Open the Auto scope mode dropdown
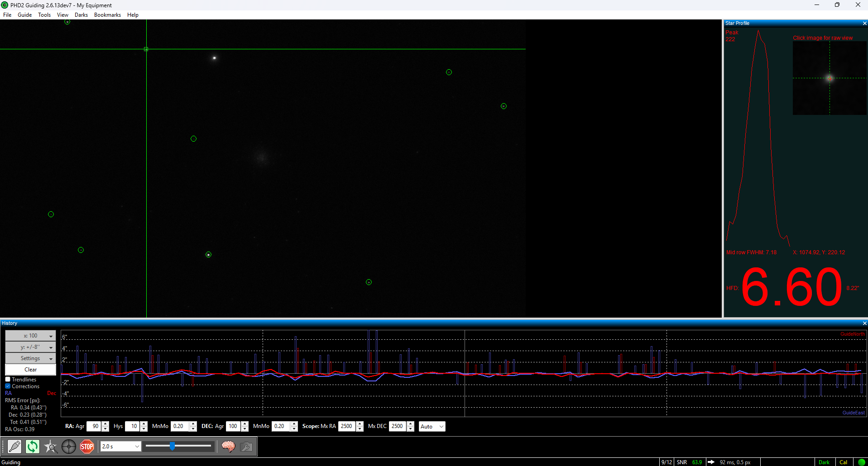This screenshot has height=466, width=868. pos(432,426)
